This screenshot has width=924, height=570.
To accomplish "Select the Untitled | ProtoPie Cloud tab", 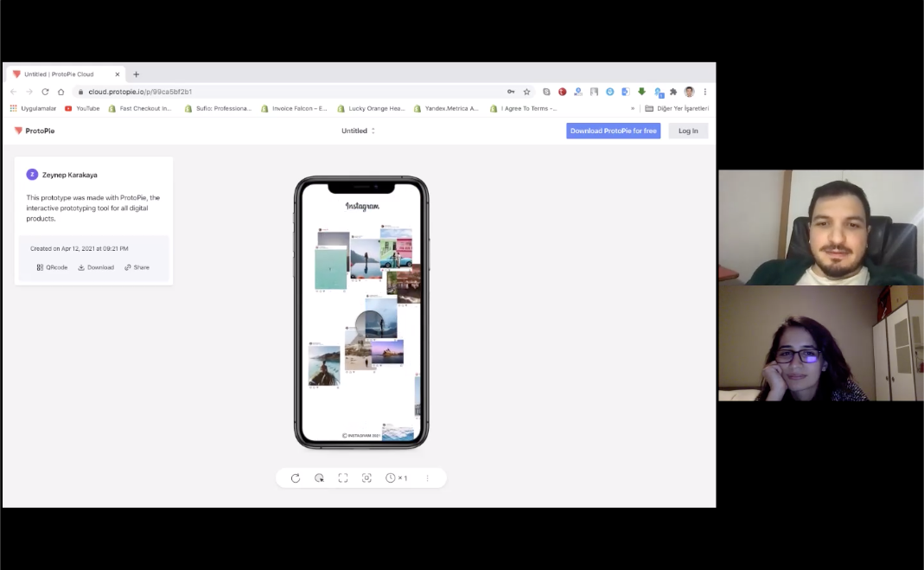I will click(66, 74).
